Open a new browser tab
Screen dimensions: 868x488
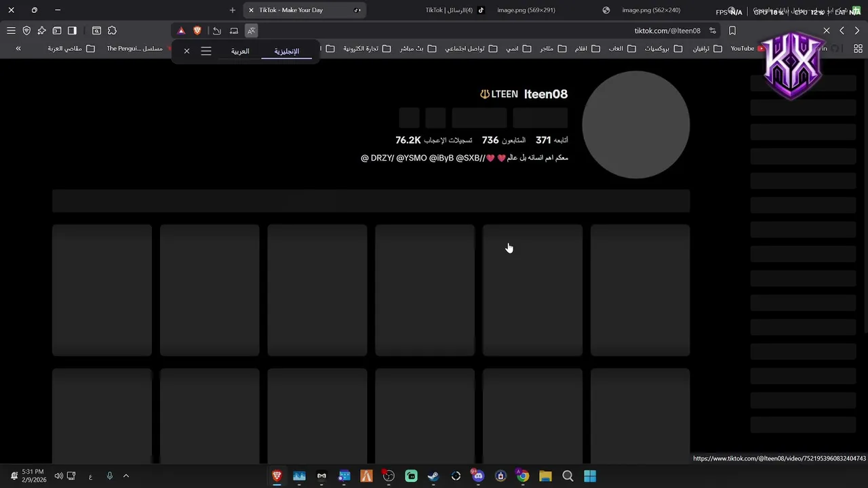click(x=233, y=10)
